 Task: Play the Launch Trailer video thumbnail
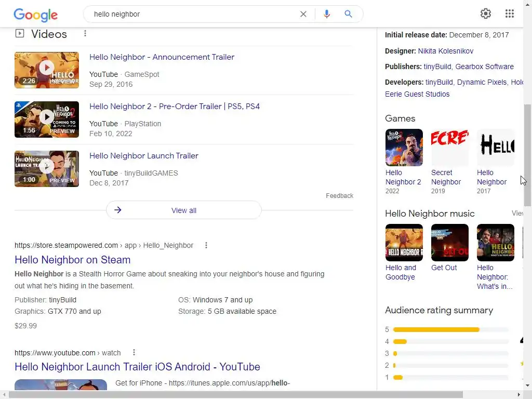47,169
